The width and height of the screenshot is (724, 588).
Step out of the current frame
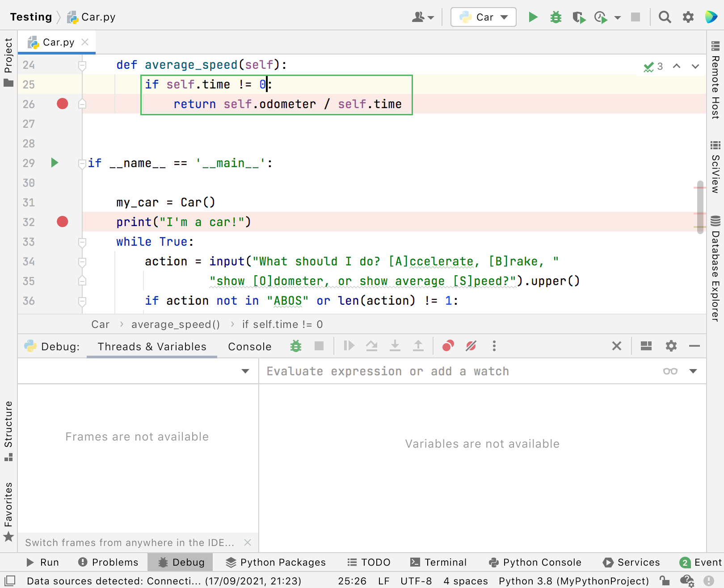point(418,346)
